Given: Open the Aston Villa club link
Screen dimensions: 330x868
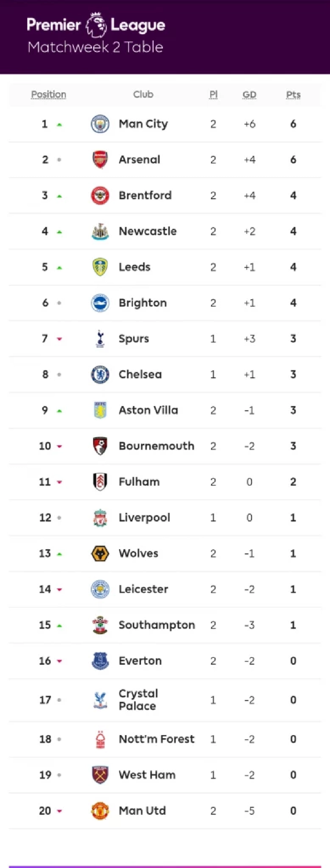Looking at the screenshot, I should (x=148, y=410).
